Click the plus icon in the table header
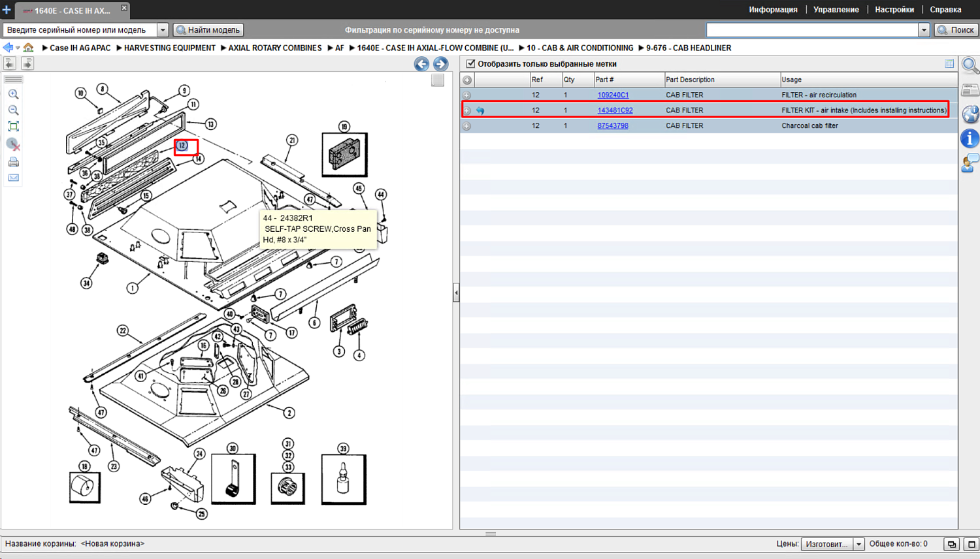 click(467, 80)
